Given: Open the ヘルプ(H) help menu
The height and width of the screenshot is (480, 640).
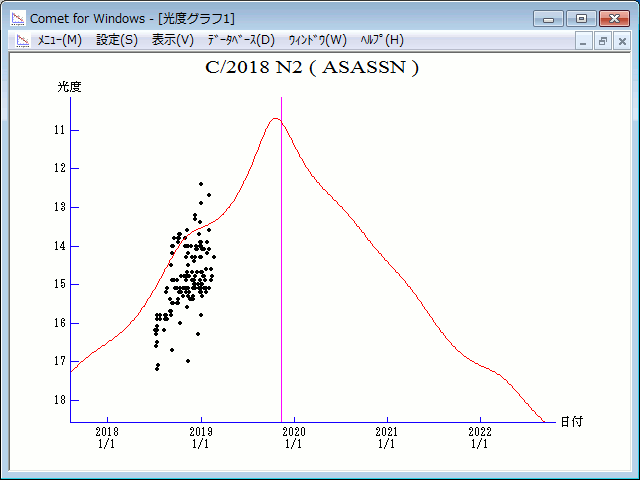Looking at the screenshot, I should coord(380,40).
